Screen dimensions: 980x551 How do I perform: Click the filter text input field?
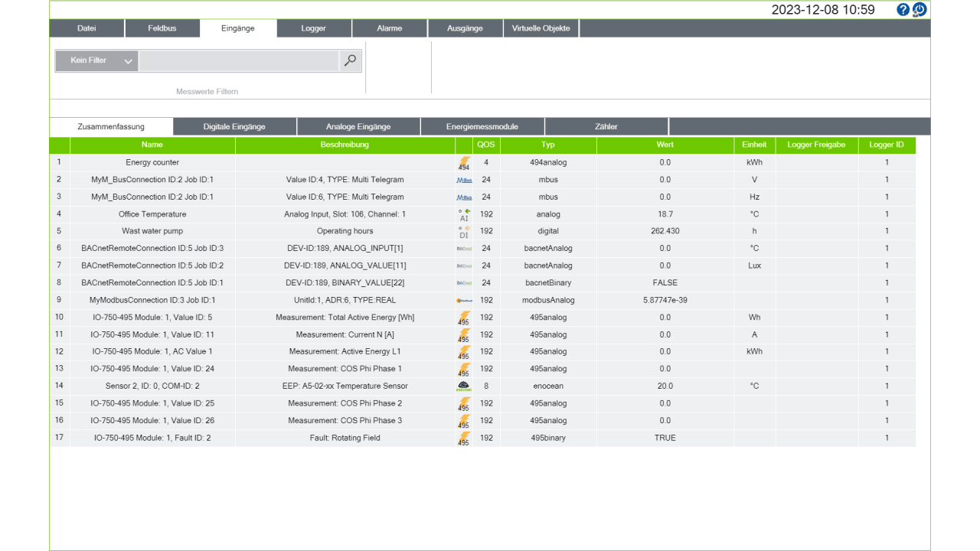click(239, 60)
